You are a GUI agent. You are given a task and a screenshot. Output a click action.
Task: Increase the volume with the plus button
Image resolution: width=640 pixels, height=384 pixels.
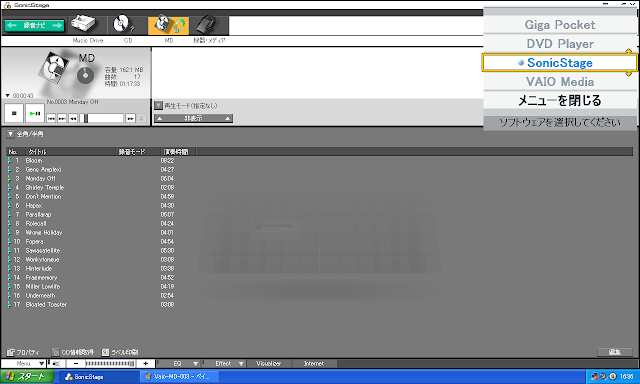click(145, 364)
